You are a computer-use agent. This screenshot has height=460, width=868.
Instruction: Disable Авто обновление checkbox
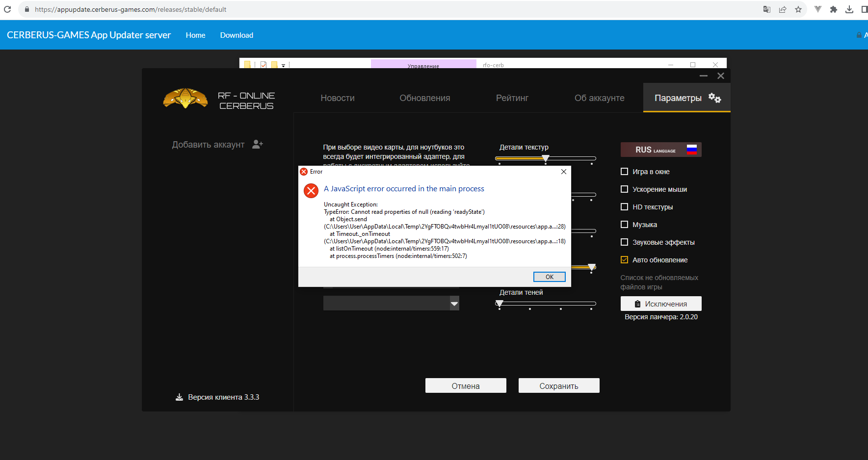pyautogui.click(x=625, y=260)
